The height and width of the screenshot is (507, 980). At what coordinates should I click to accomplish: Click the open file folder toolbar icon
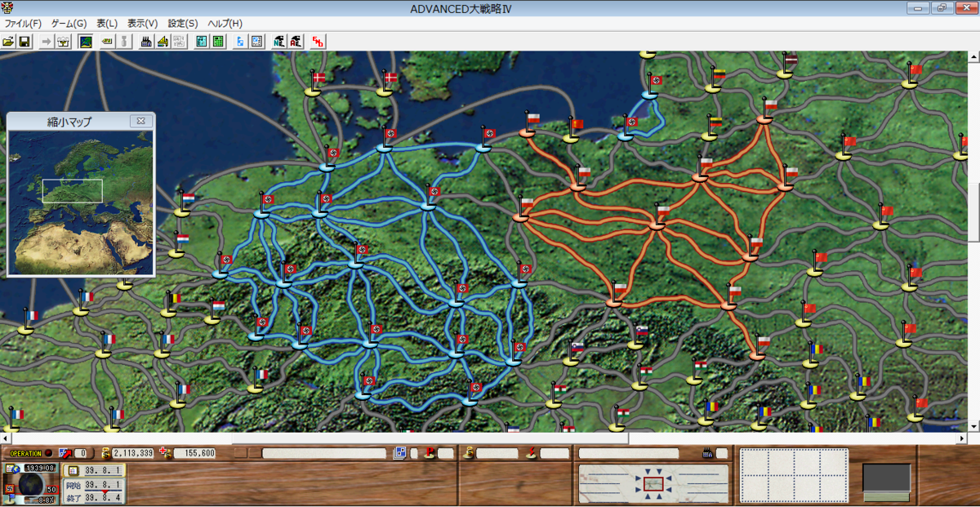[9, 41]
